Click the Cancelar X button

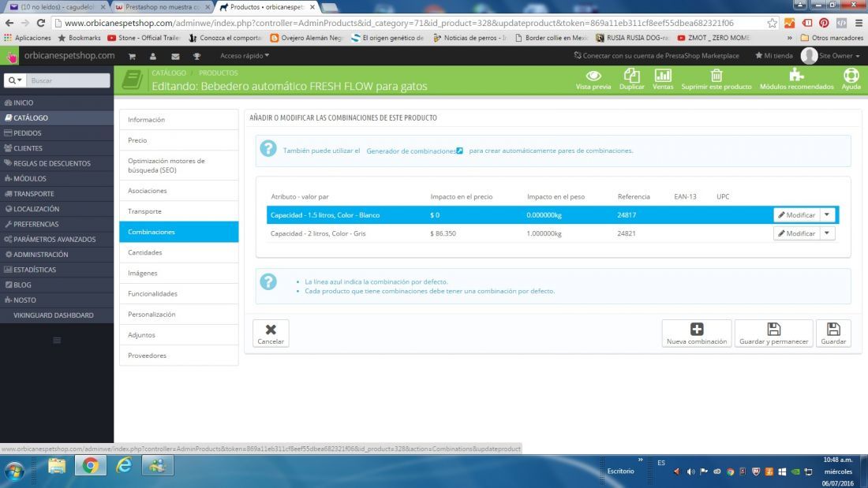pos(271,333)
